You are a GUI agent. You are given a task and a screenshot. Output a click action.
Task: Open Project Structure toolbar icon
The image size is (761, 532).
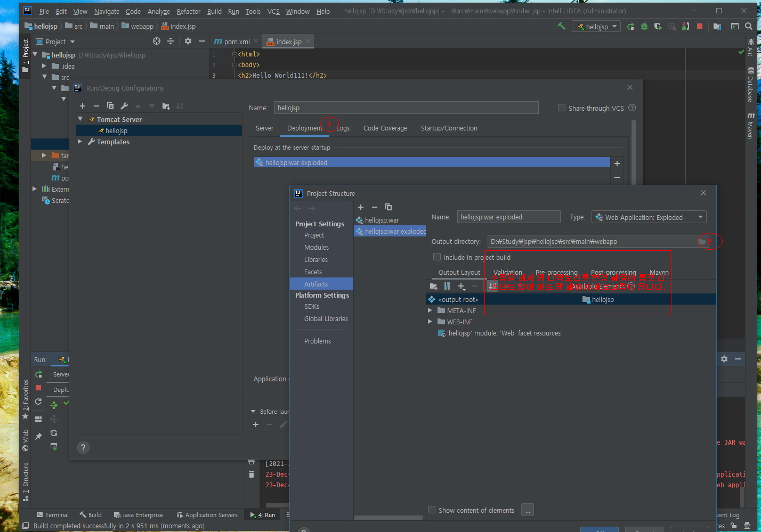coord(717,26)
